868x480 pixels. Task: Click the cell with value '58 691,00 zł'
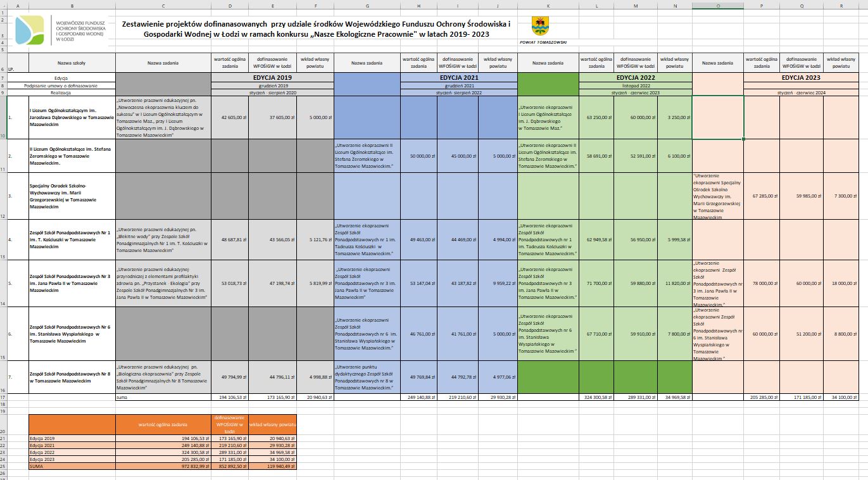point(598,156)
